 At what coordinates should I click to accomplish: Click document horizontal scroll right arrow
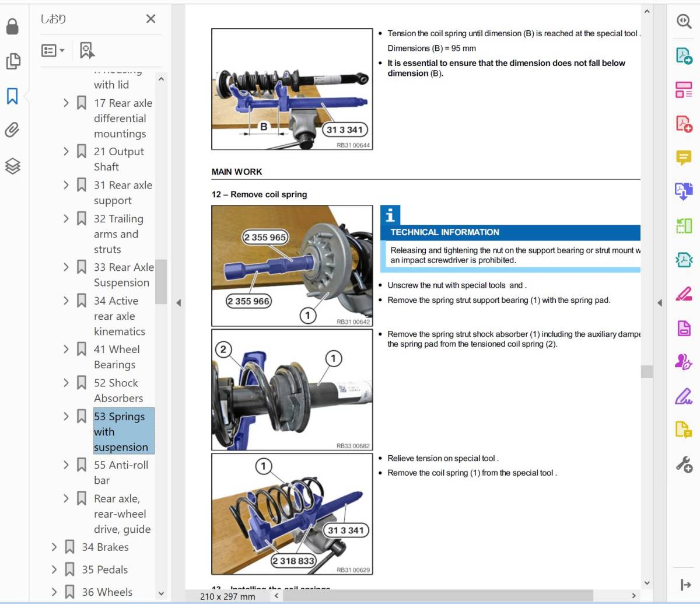point(633,596)
